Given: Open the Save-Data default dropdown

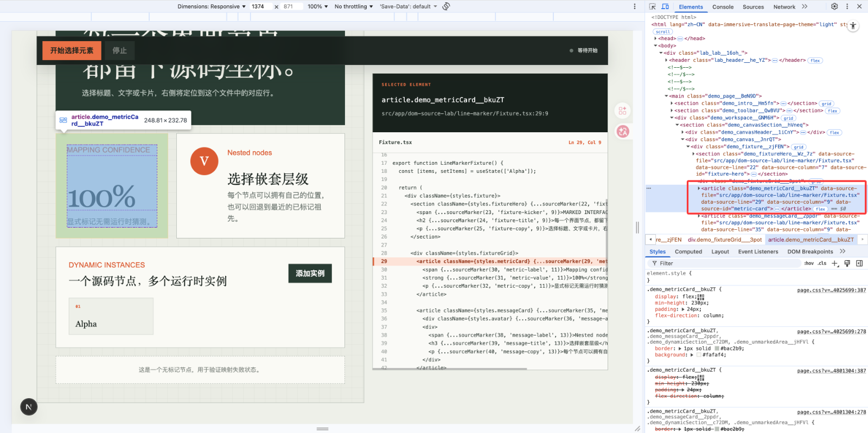Looking at the screenshot, I should click(409, 7).
